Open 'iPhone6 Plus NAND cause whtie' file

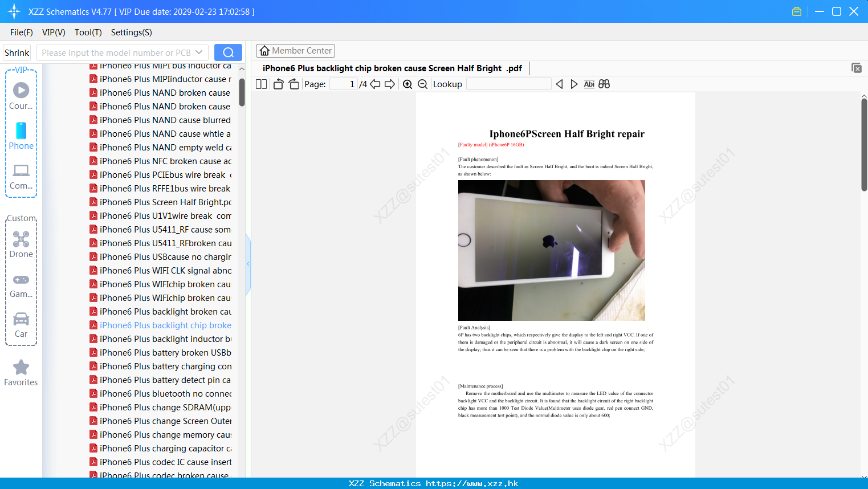click(x=161, y=134)
